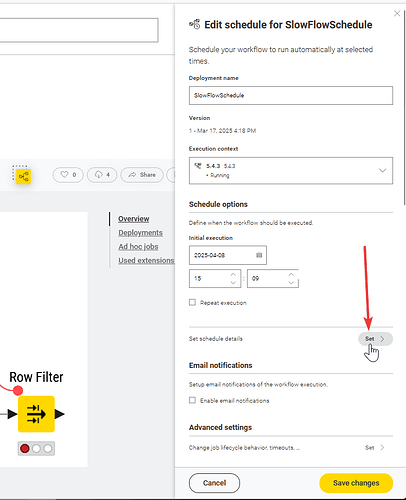The height and width of the screenshot is (500, 406).
Task: Click the Save changes button
Action: [356, 483]
